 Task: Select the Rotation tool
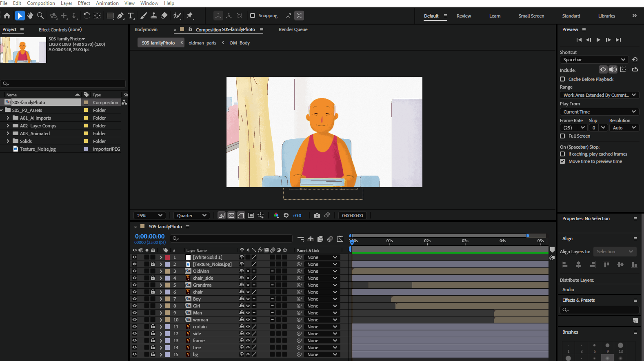[87, 16]
